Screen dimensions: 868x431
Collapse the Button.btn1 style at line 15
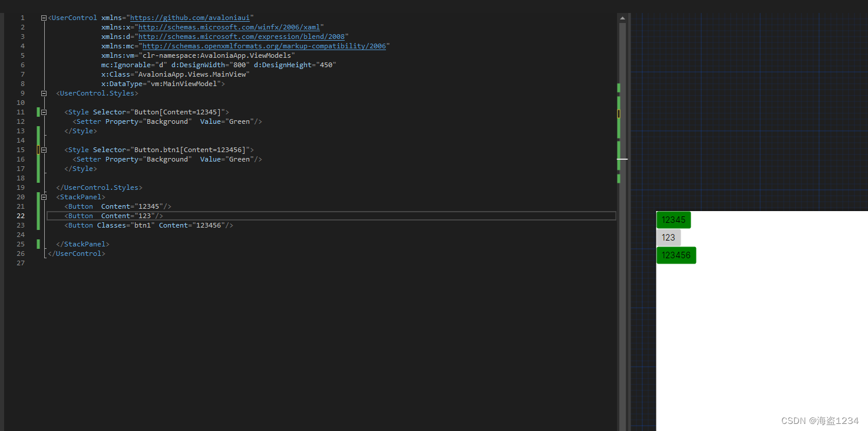pos(44,150)
